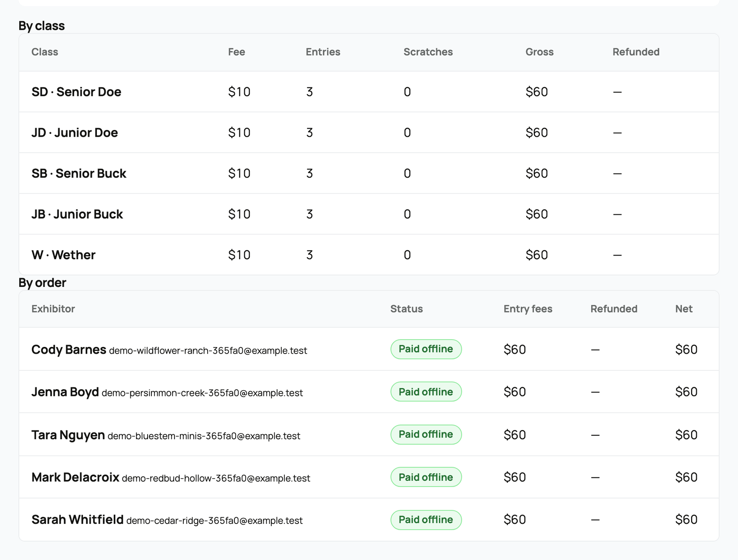
Task: Click Cody Barnes Paid offline badge
Action: tap(426, 349)
